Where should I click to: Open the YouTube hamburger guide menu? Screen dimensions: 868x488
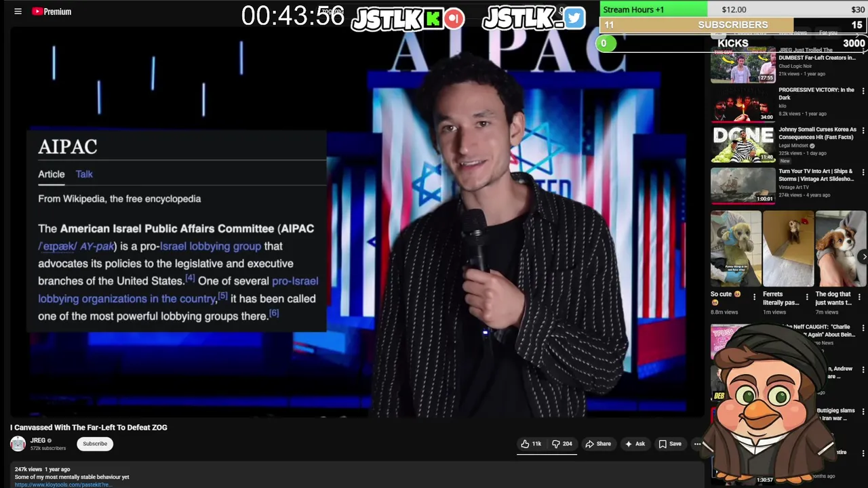coord(18,12)
